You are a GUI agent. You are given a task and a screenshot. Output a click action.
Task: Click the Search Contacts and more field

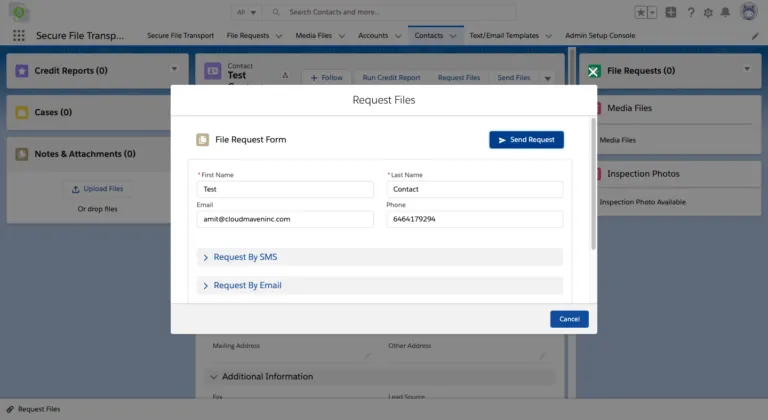389,12
